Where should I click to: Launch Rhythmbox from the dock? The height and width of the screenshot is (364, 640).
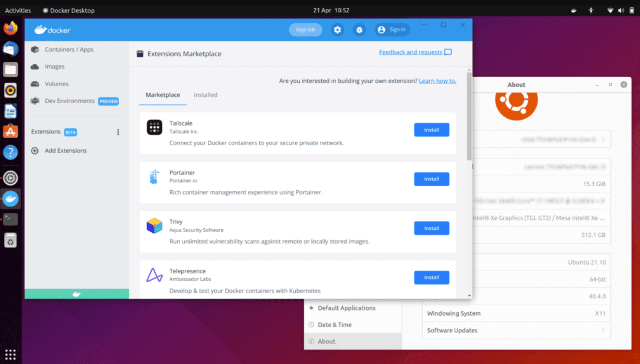(10, 90)
